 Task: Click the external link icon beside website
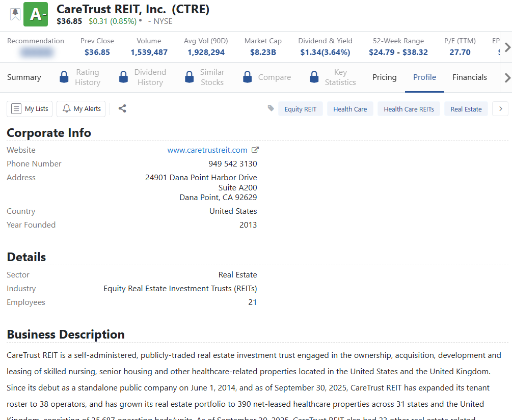point(255,150)
